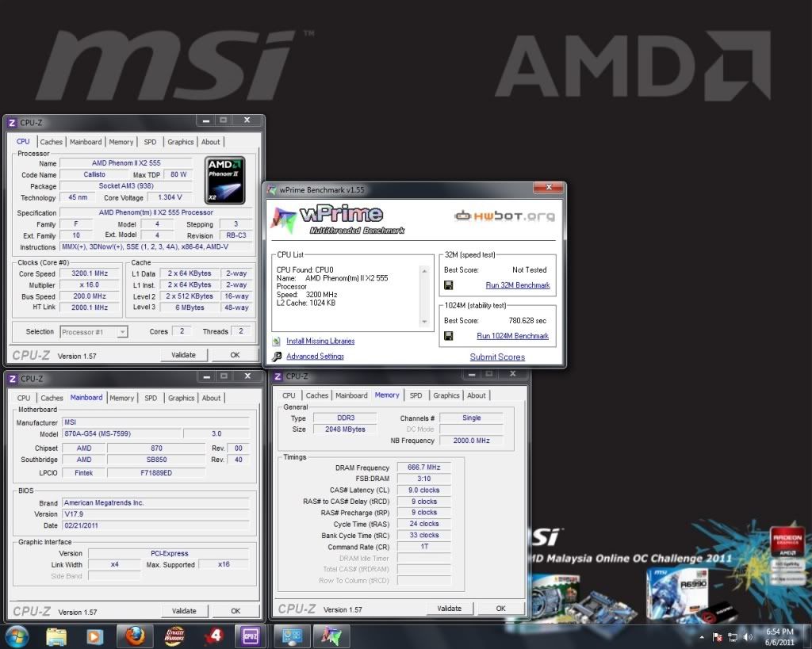
Task: Click the volume speaker icon in tray
Action: (748, 637)
